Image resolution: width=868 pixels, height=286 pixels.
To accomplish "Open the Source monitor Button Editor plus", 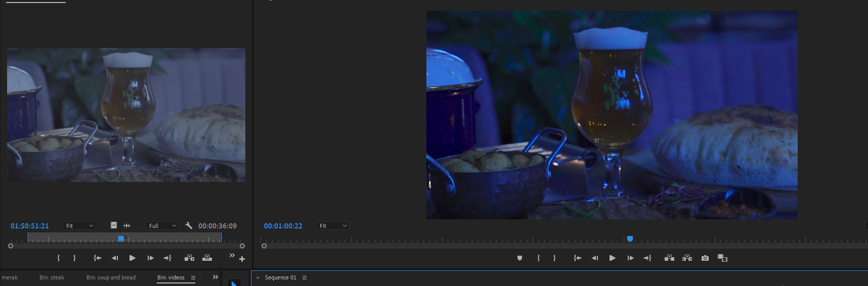I will tap(242, 259).
